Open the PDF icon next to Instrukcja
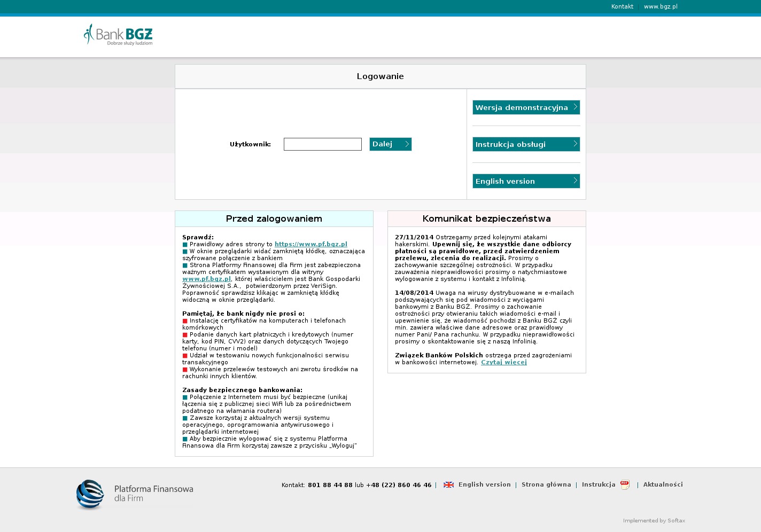This screenshot has width=761, height=532. (x=625, y=485)
